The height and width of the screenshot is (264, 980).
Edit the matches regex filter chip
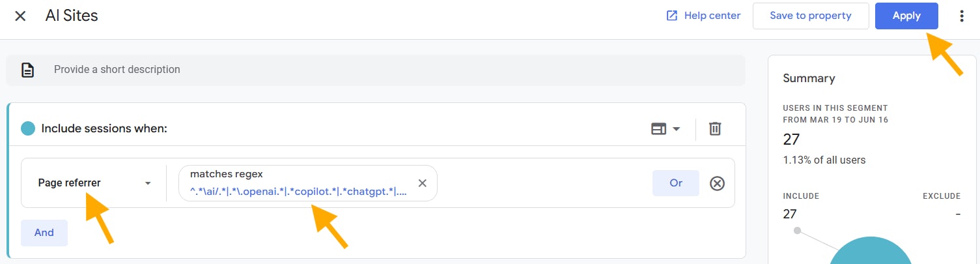click(x=298, y=183)
